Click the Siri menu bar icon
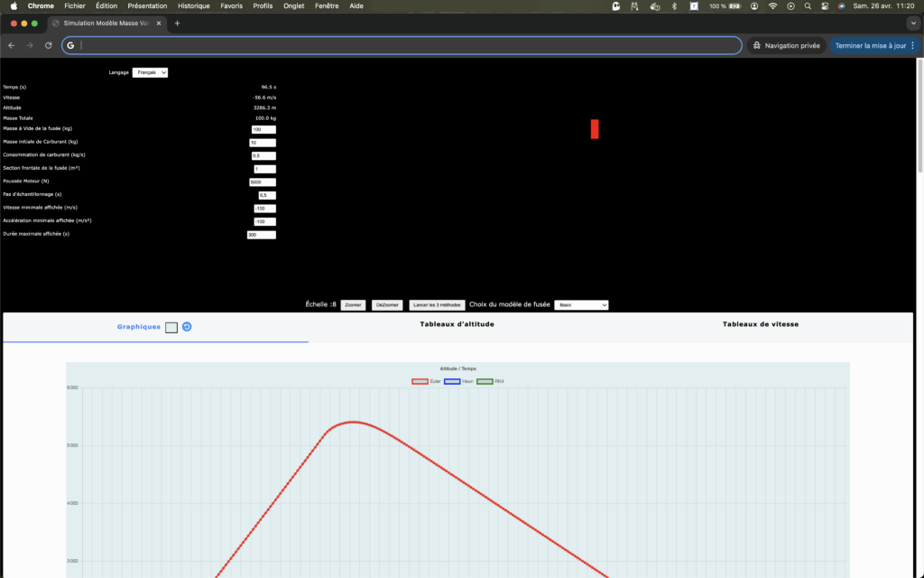The height and width of the screenshot is (578, 924). [842, 6]
